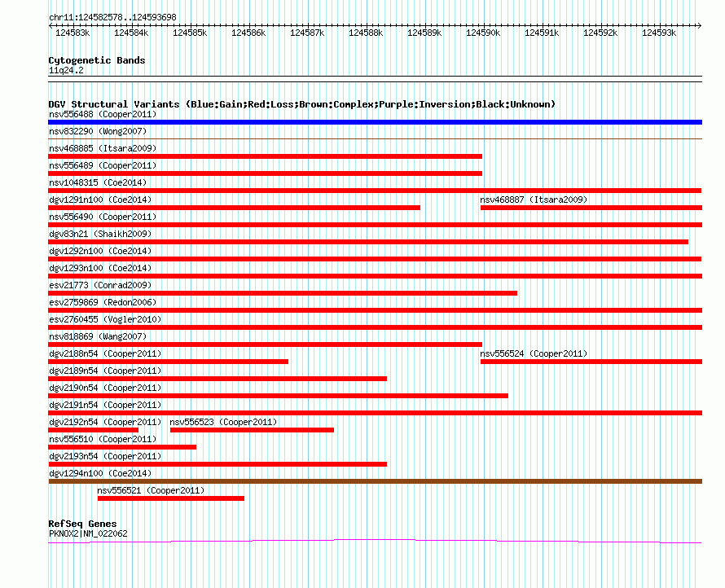
Task: Click the red loss bar under nsv468885
Action: 265,156
